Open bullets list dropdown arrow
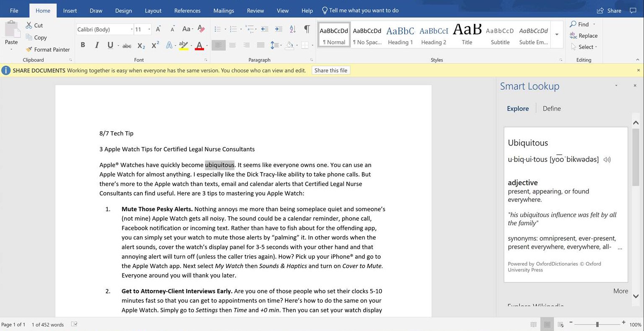Viewport: 644px width, 331px height. [225, 29]
